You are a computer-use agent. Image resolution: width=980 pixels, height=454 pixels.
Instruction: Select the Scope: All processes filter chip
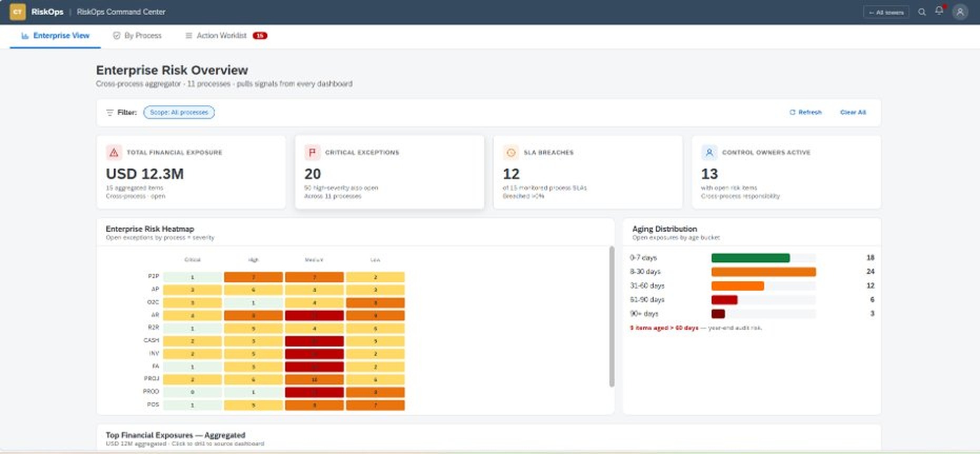(x=179, y=112)
